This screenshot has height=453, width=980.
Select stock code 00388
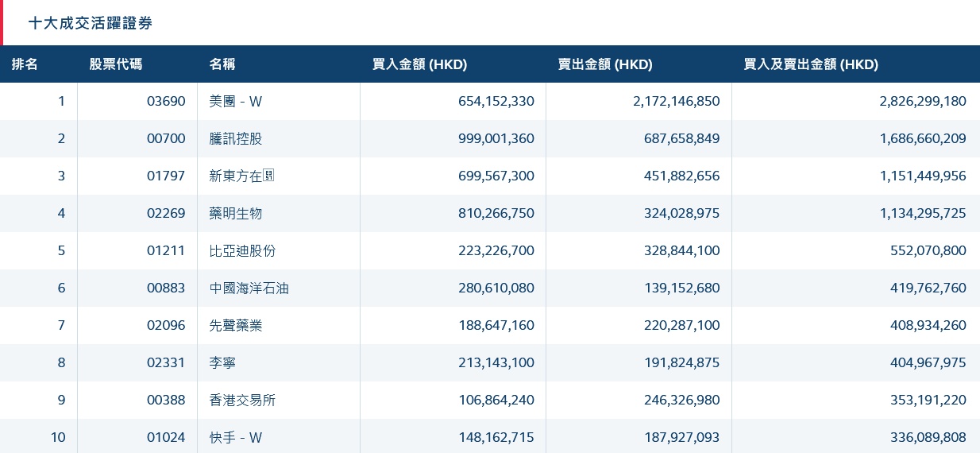(x=166, y=400)
